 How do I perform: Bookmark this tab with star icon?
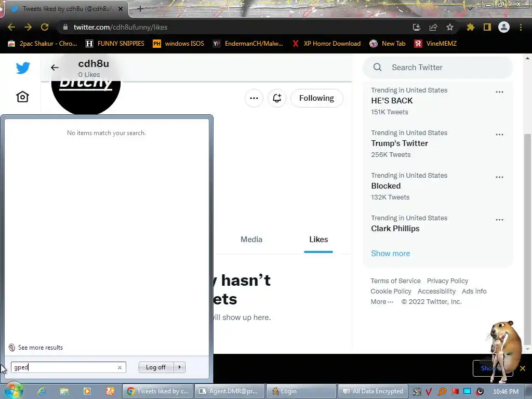[449, 27]
